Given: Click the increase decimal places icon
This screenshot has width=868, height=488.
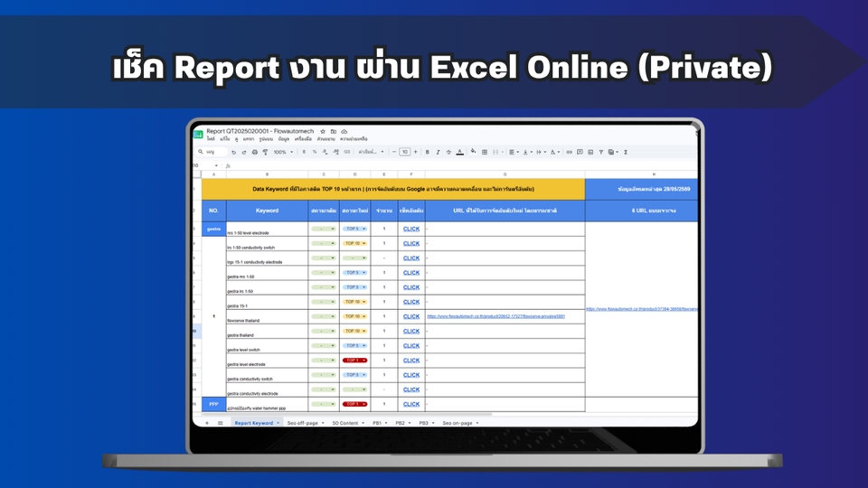Looking at the screenshot, I should pyautogui.click(x=335, y=152).
